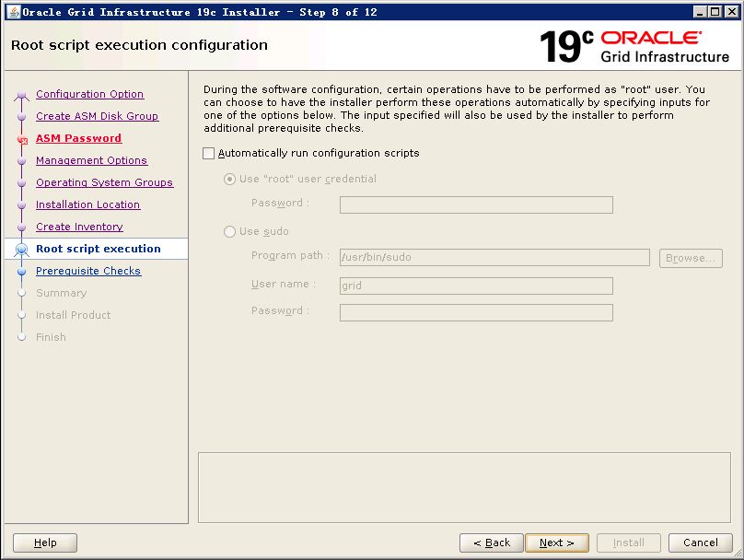Maximize the installer window
Viewport: 744px width, 560px height.
pos(715,12)
